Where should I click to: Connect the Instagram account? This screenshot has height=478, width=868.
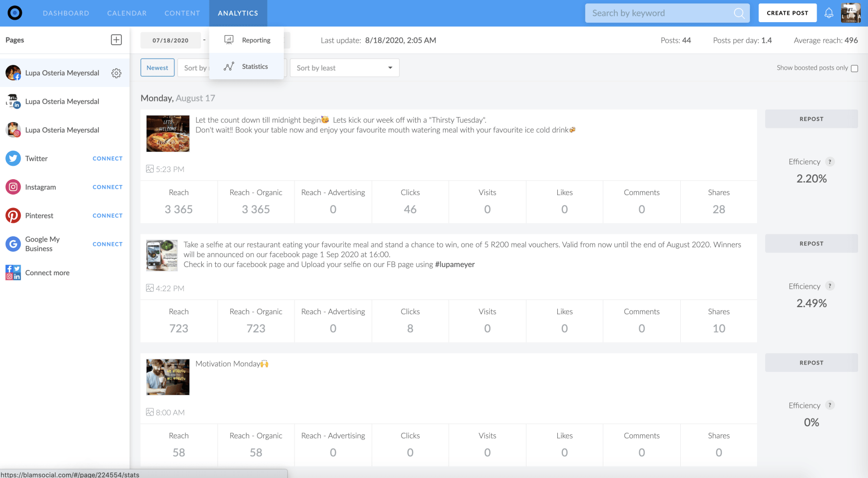[108, 187]
